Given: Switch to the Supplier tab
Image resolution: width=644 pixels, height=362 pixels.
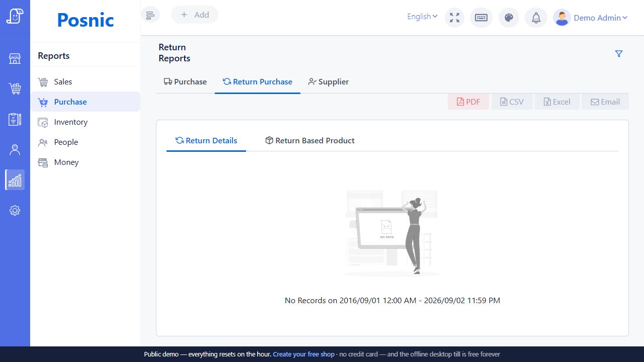Looking at the screenshot, I should tap(329, 81).
